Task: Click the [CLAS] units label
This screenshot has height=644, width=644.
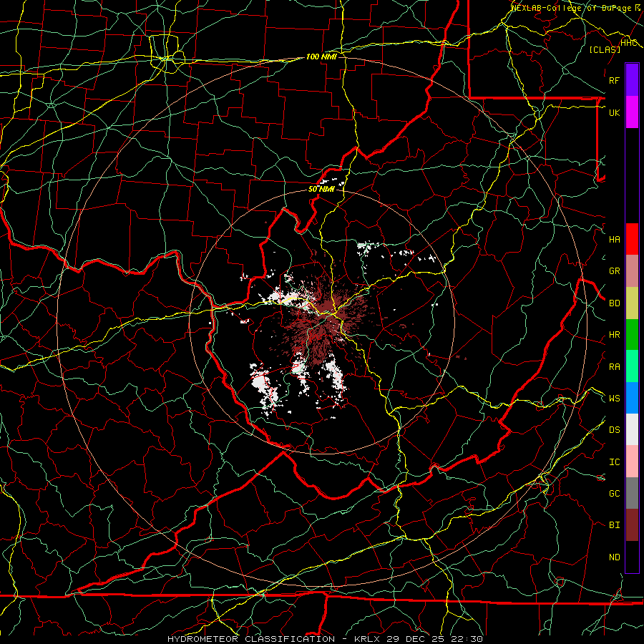Action: click(x=605, y=49)
